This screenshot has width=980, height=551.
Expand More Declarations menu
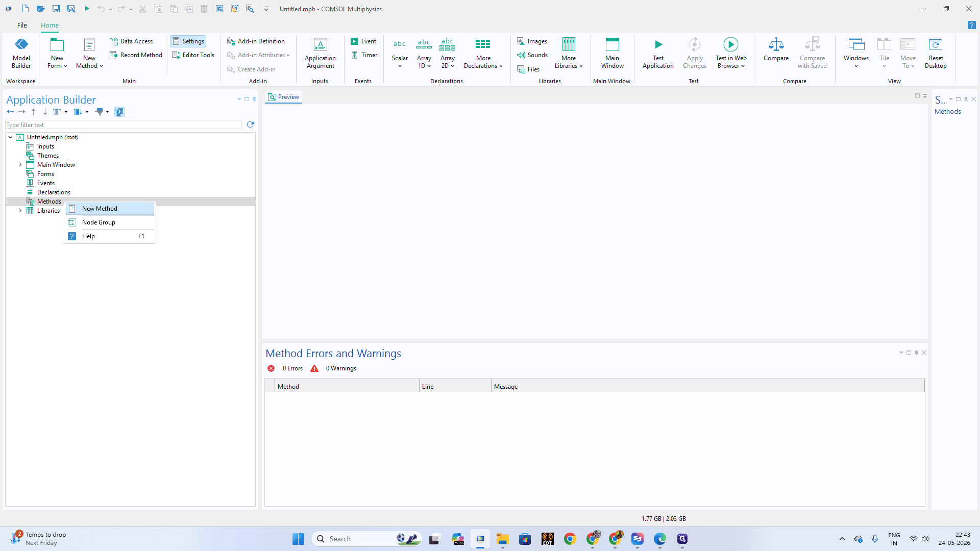point(483,53)
